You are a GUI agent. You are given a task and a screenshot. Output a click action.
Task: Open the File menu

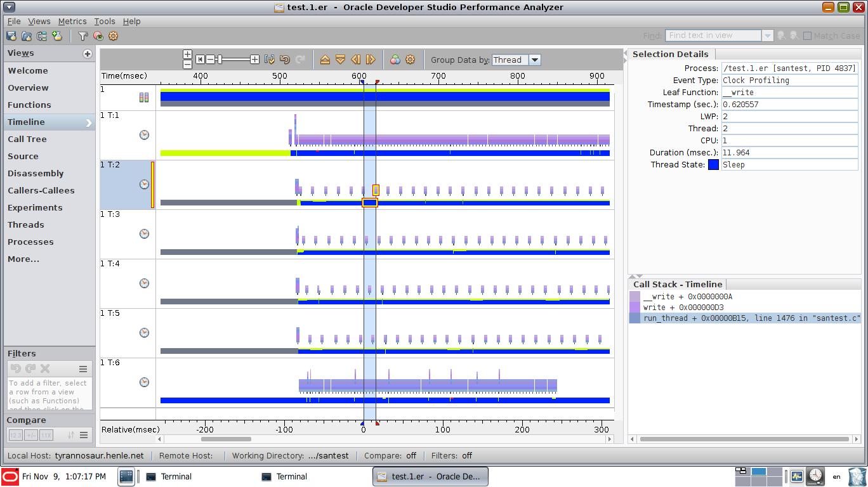14,21
